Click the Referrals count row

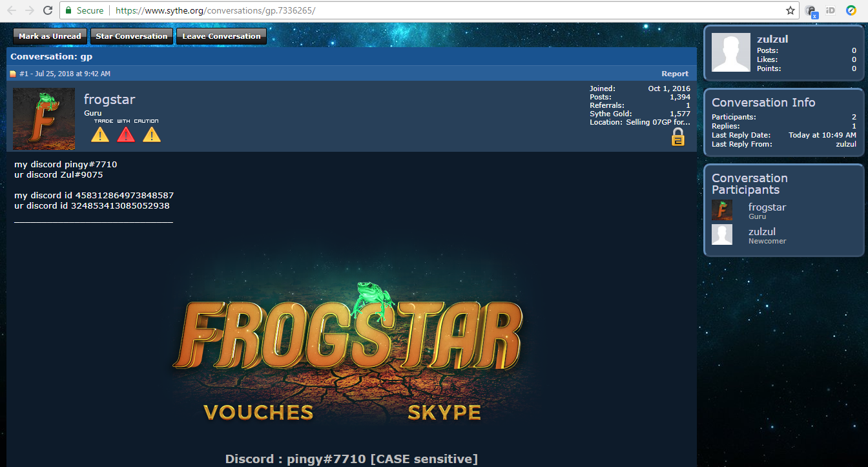(x=640, y=105)
